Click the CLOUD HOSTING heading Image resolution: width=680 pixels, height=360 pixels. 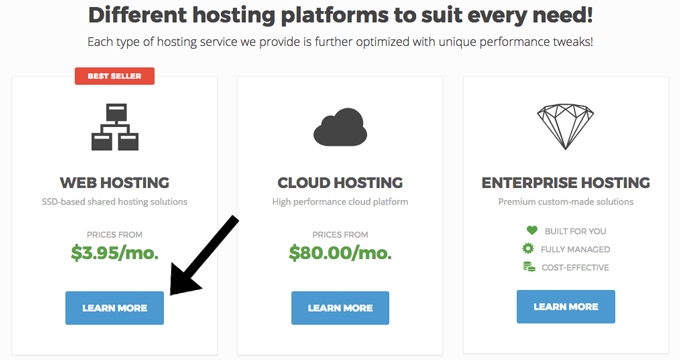pos(340,183)
